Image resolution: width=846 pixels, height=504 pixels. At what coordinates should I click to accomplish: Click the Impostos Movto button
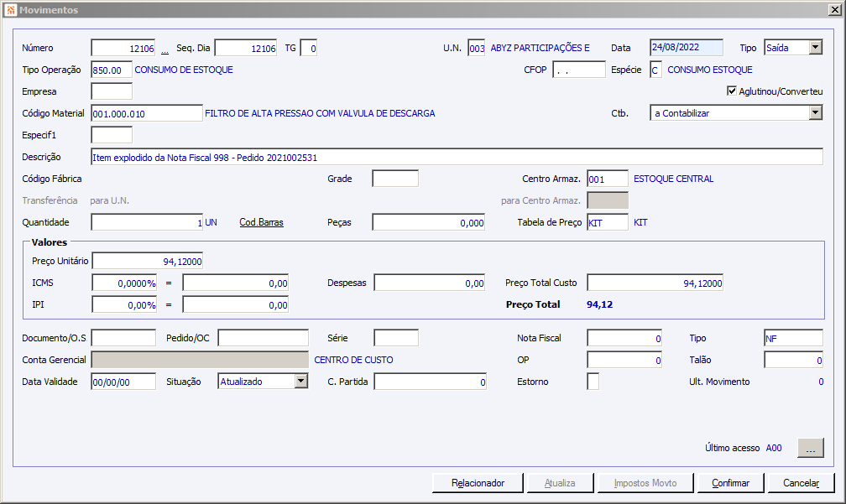tap(645, 483)
